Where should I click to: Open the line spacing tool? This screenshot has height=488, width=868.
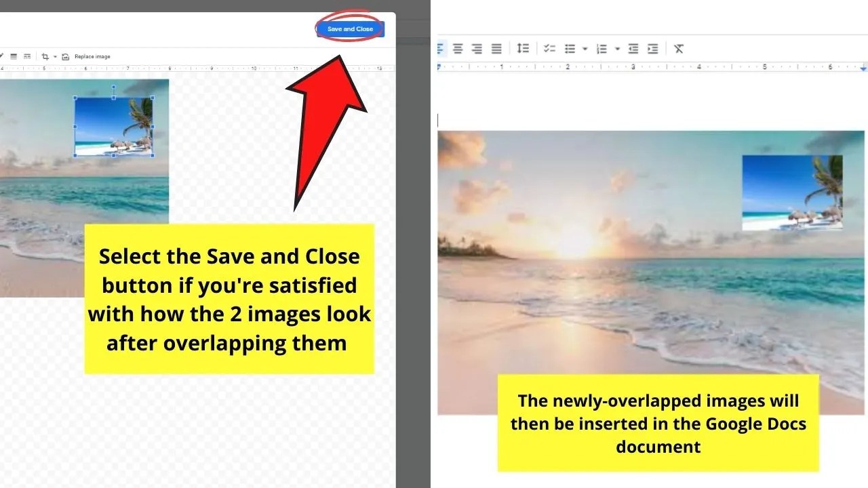pyautogui.click(x=523, y=48)
